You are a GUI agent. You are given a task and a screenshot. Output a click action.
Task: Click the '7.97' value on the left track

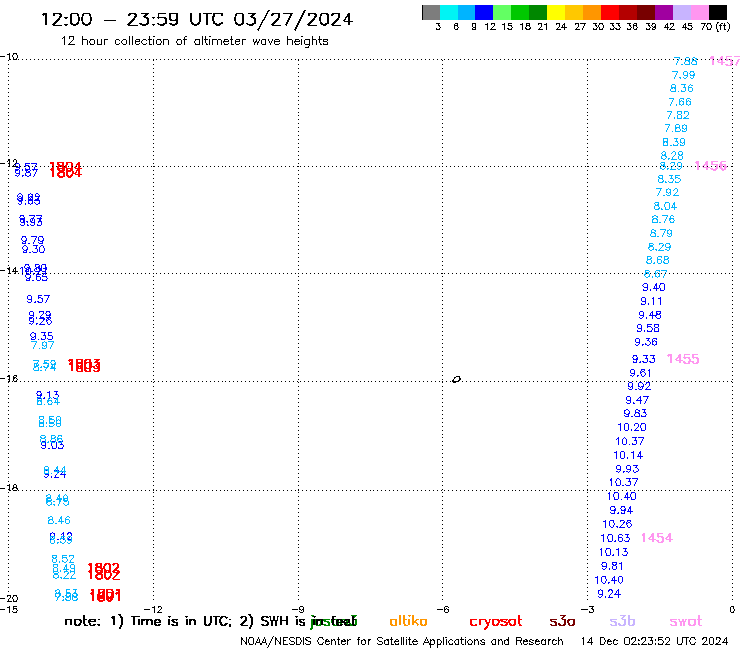(x=43, y=346)
